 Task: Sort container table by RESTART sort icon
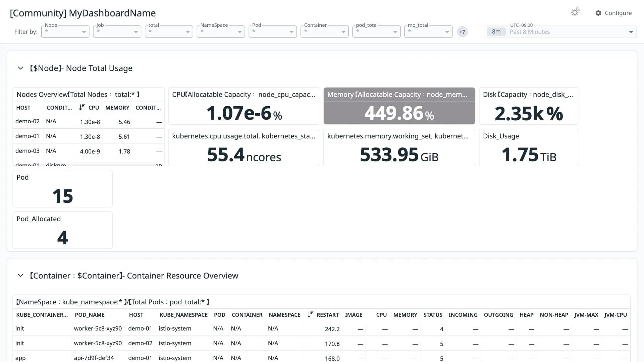310,314
